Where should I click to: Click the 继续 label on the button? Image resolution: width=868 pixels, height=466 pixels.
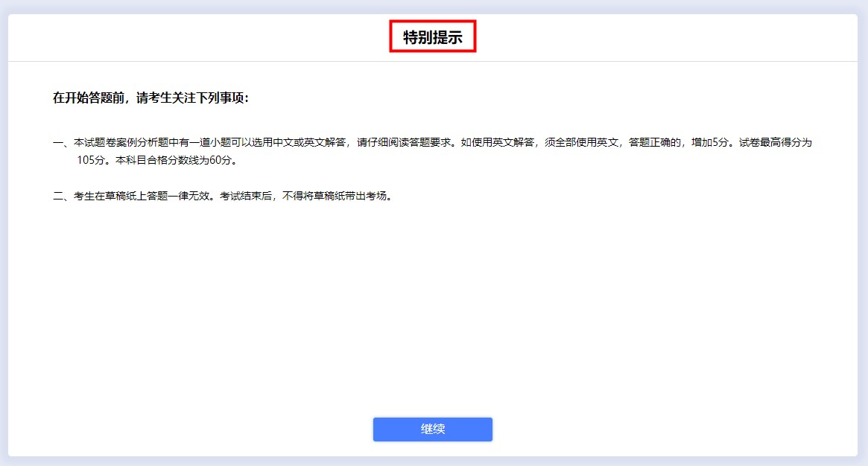tap(432, 429)
